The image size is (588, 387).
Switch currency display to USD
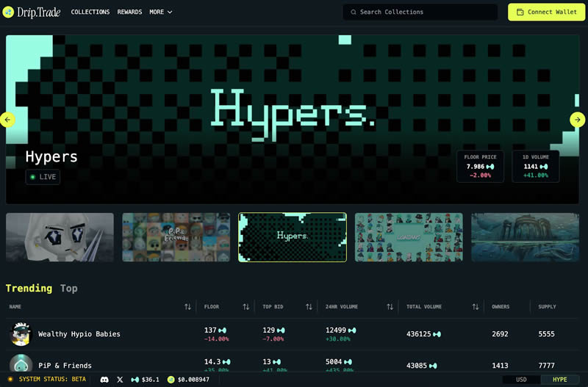point(521,380)
